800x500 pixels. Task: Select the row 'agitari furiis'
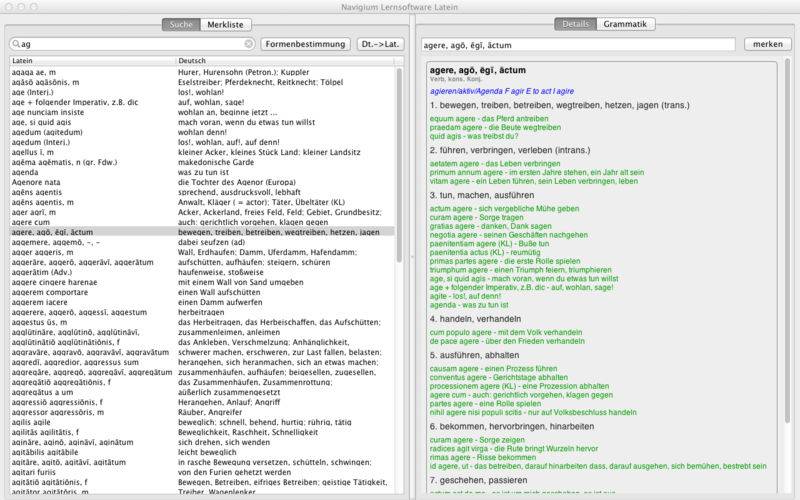click(202, 472)
